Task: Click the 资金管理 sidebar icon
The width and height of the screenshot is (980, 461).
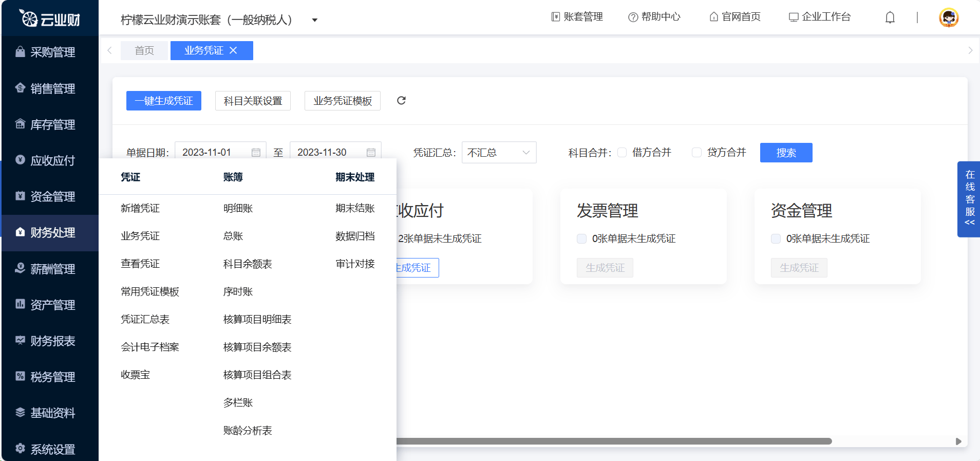Action: click(x=20, y=196)
